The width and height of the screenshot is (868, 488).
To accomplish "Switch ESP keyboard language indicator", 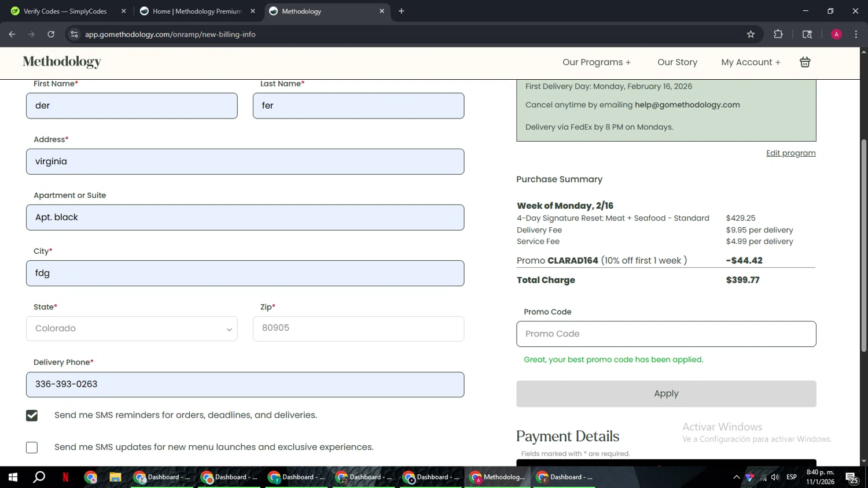I will [792, 477].
